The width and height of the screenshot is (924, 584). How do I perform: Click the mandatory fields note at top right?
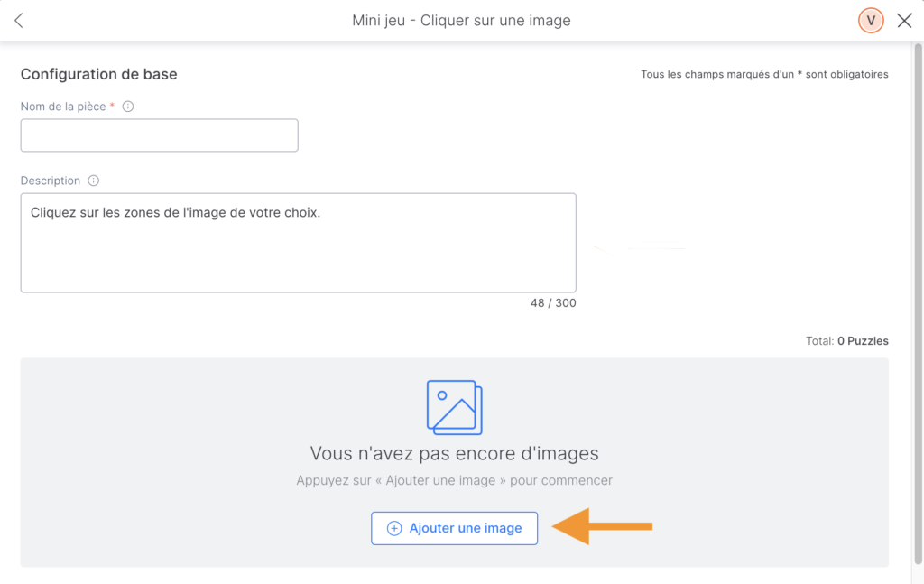(764, 74)
